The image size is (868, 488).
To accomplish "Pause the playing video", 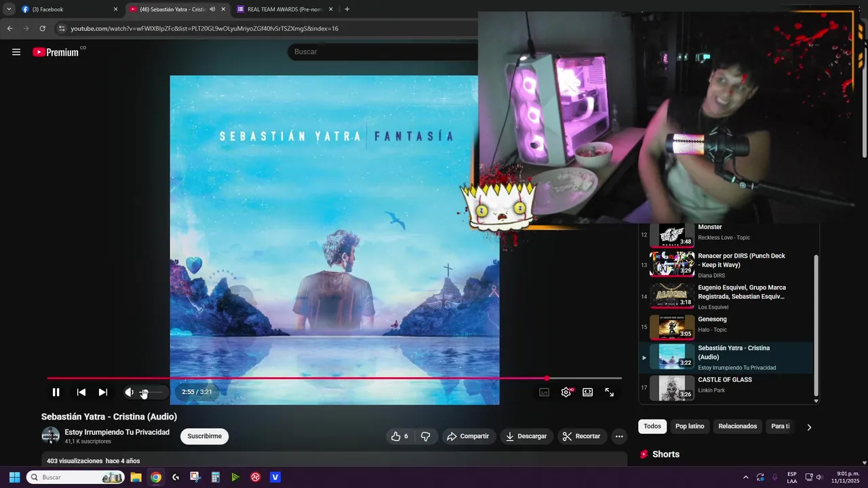I will click(56, 392).
